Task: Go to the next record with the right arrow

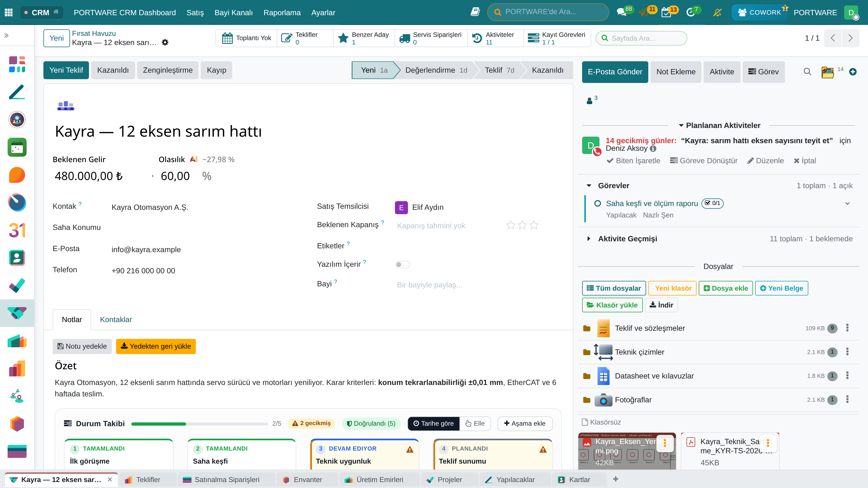Action: coord(850,38)
